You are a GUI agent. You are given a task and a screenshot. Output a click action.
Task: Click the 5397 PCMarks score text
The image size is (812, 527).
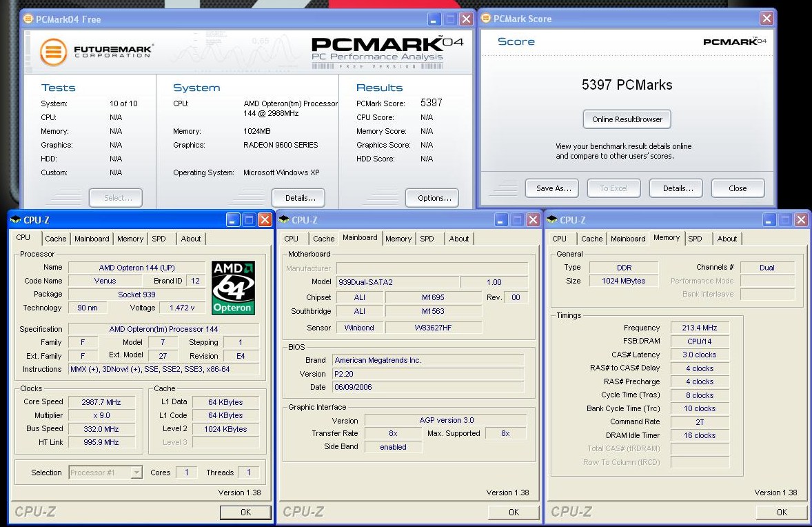pos(627,85)
